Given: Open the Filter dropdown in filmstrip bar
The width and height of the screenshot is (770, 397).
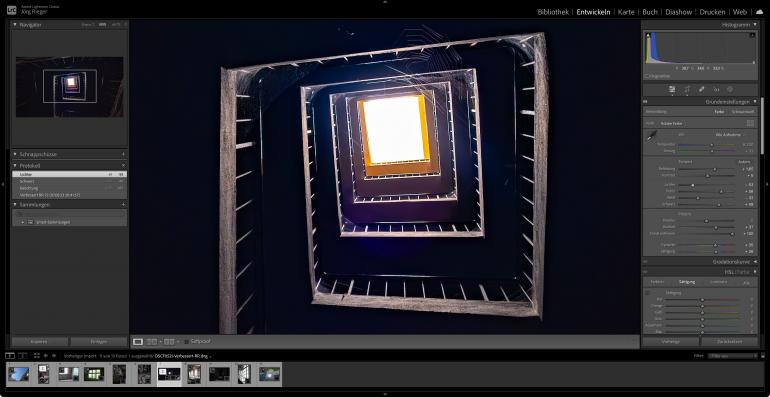Looking at the screenshot, I should tap(733, 355).
